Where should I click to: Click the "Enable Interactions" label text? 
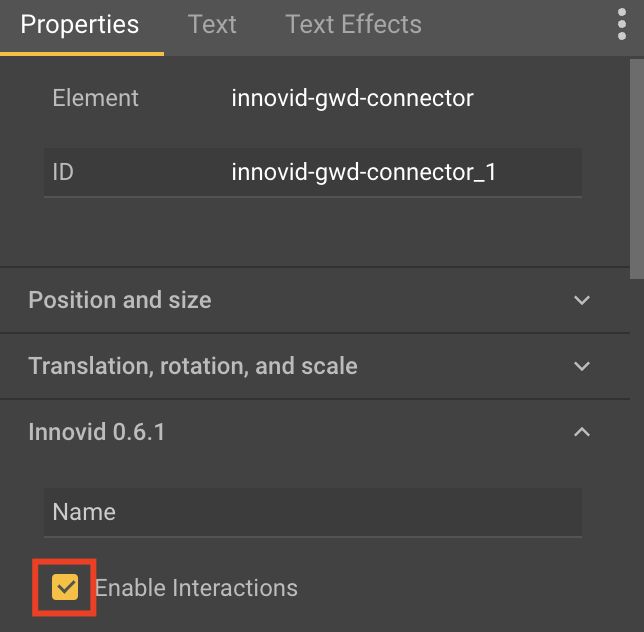[196, 587]
